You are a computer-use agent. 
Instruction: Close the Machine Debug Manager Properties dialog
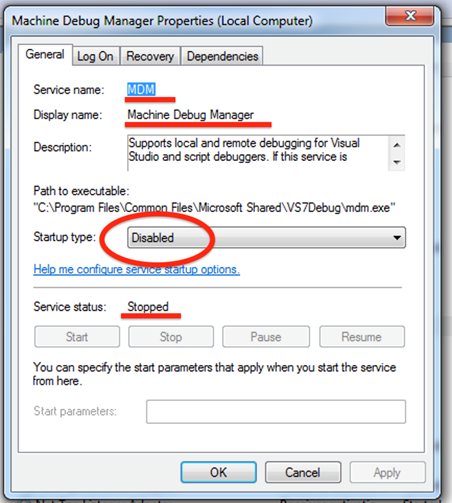pos(410,15)
